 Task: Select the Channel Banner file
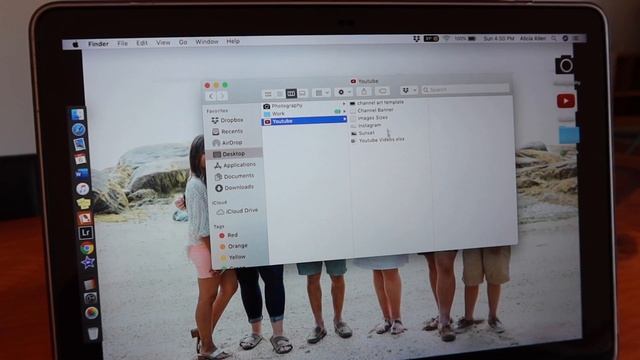[x=372, y=110]
